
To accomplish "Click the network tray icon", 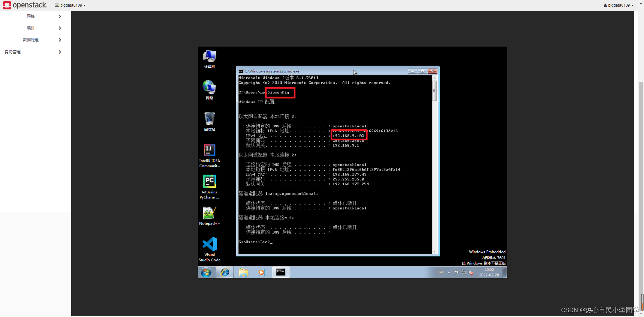I will click(x=464, y=272).
